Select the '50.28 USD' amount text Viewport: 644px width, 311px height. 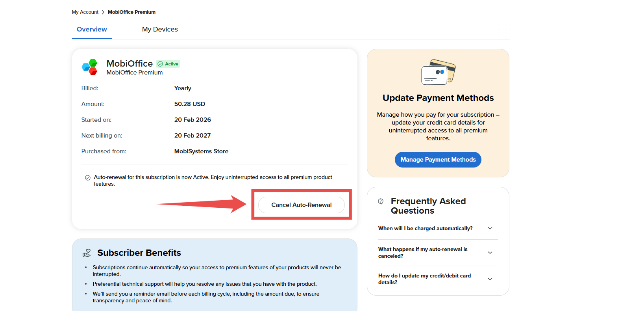[x=190, y=104]
